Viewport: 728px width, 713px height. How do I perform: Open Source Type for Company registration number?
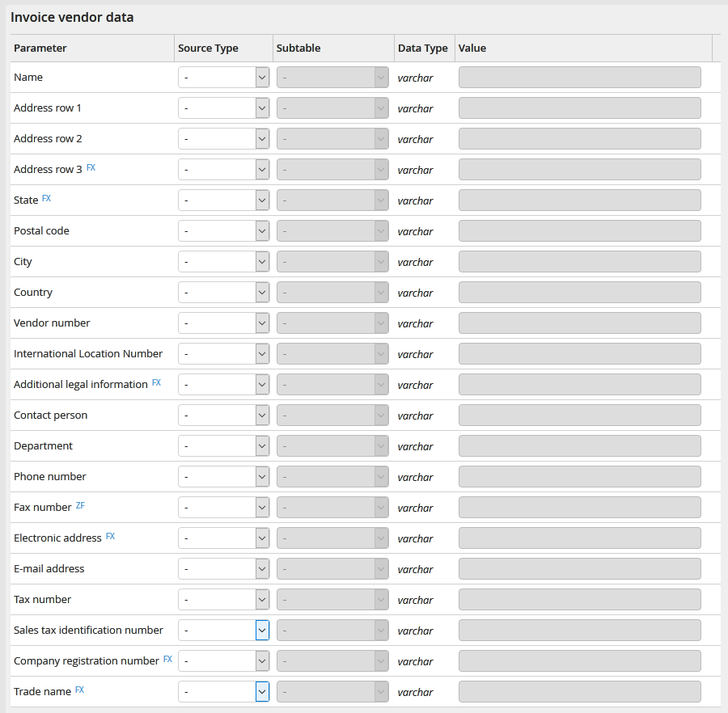(x=224, y=661)
